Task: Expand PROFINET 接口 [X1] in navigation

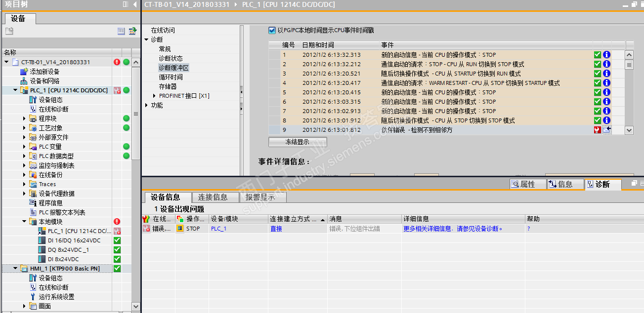Action: tap(154, 96)
